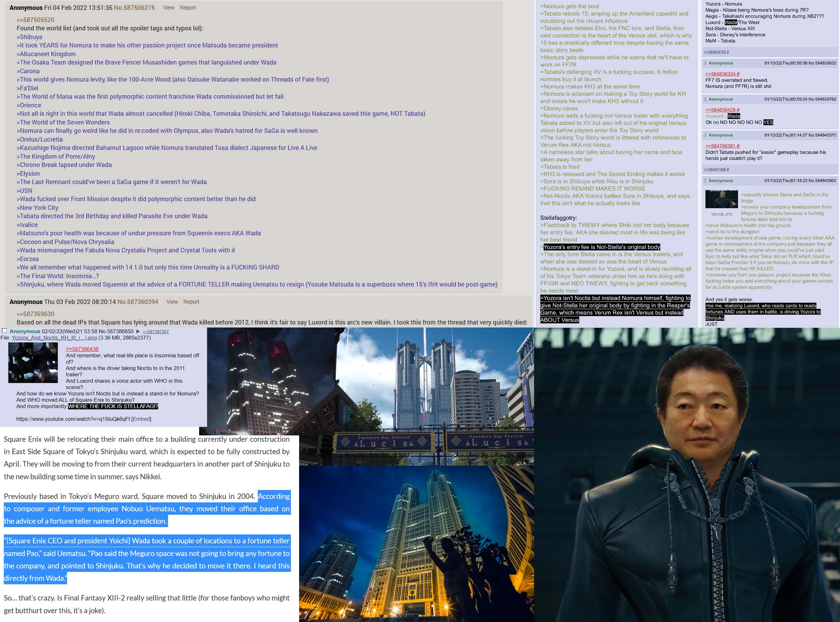Click the '>Orelus/Lucretia' greentext line

point(39,139)
